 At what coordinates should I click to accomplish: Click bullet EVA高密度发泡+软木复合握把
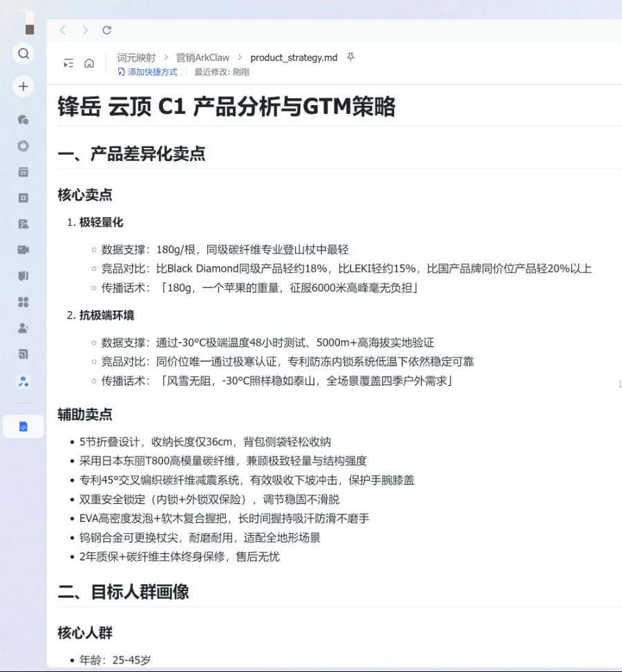click(224, 519)
